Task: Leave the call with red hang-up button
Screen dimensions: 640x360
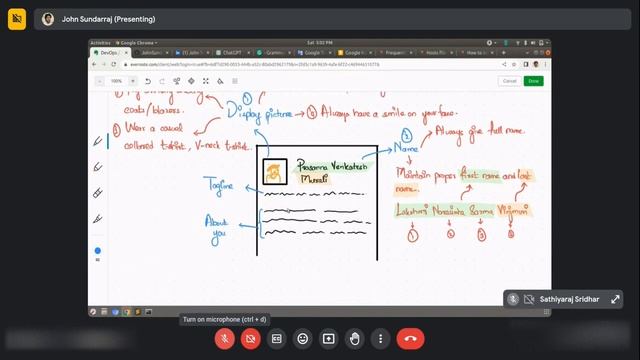Action: pos(410,339)
